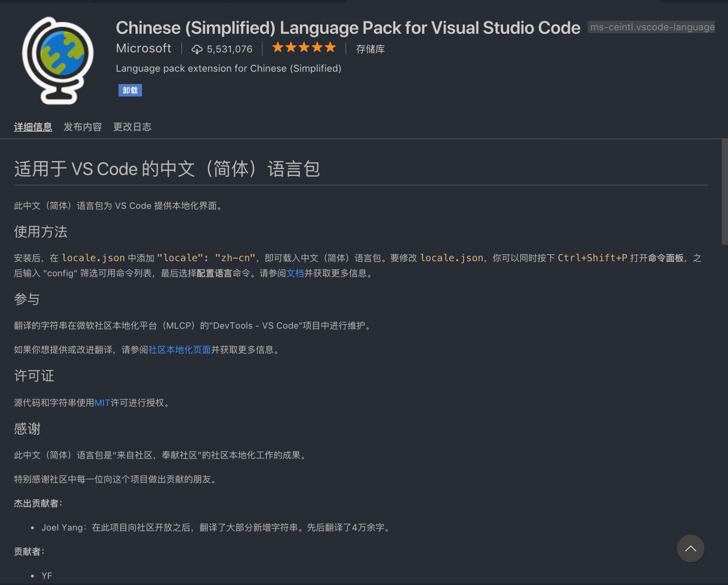Click the YF contributor entry
Viewport: 728px width, 585px height.
click(47, 576)
